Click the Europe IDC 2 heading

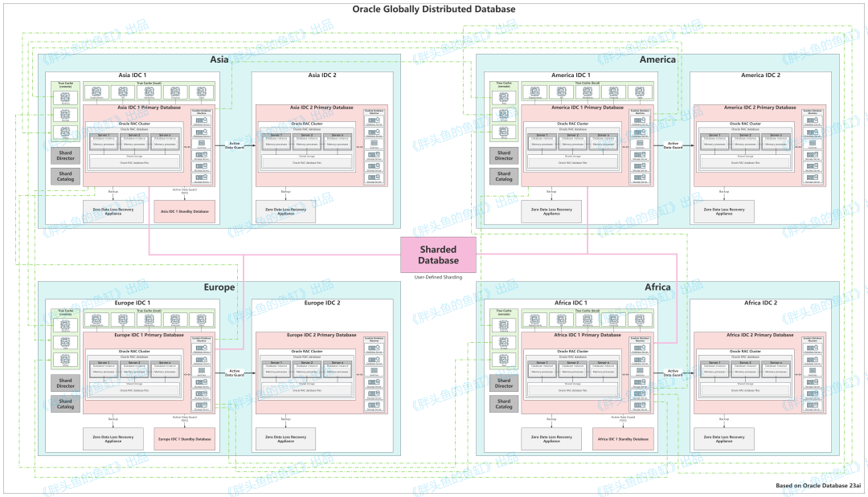coord(322,303)
